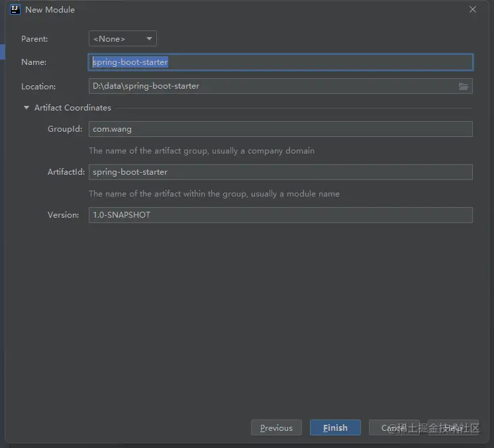Go back with the Previous button

pyautogui.click(x=276, y=427)
